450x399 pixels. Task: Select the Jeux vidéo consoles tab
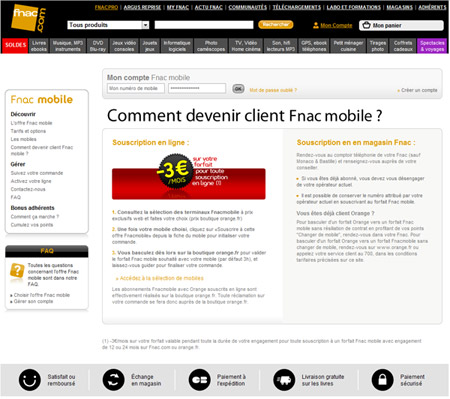[x=124, y=46]
